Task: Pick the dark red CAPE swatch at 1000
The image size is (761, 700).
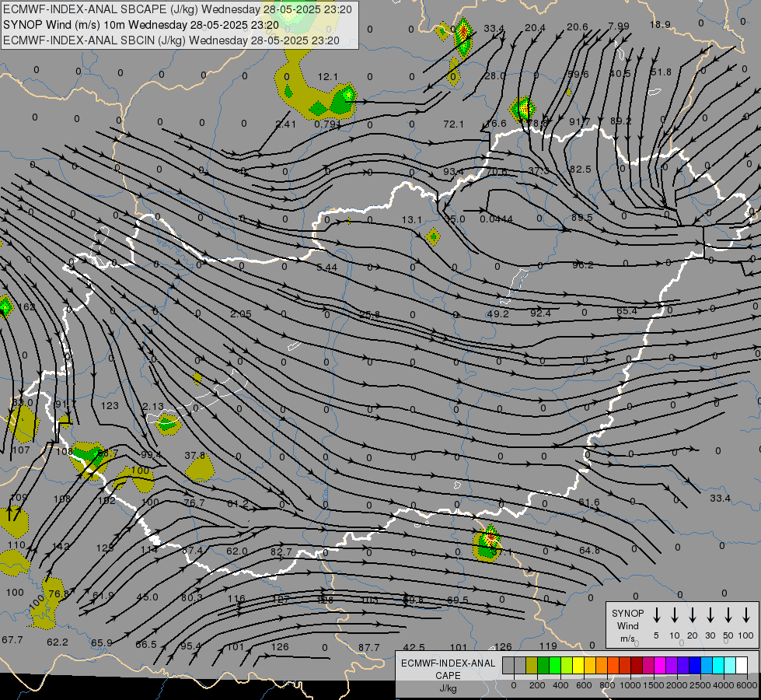Action: pyautogui.click(x=637, y=665)
